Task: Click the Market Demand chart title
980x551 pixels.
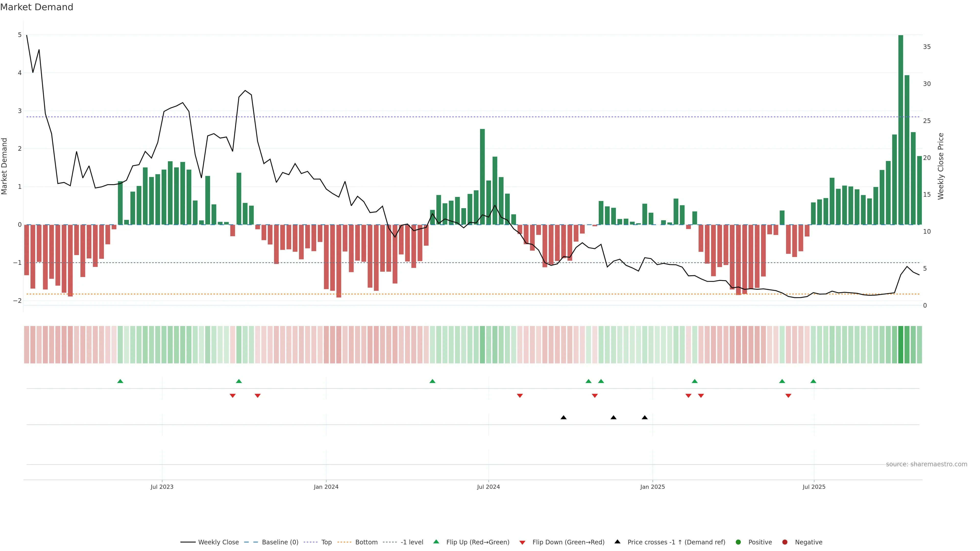Action: point(37,7)
